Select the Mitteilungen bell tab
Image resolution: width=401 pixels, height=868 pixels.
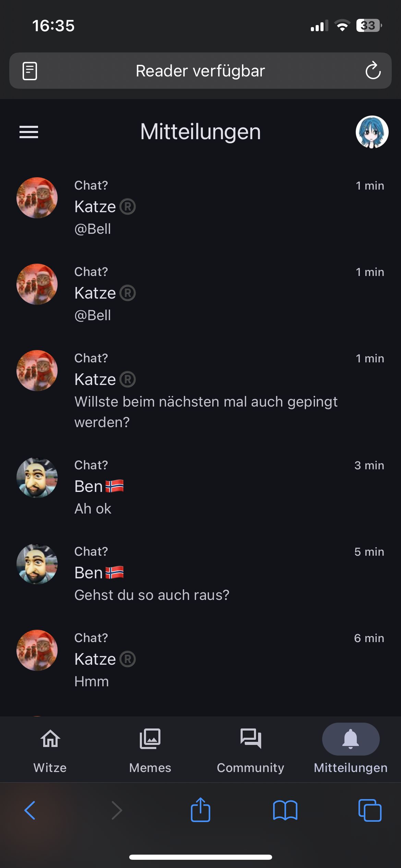(x=351, y=751)
